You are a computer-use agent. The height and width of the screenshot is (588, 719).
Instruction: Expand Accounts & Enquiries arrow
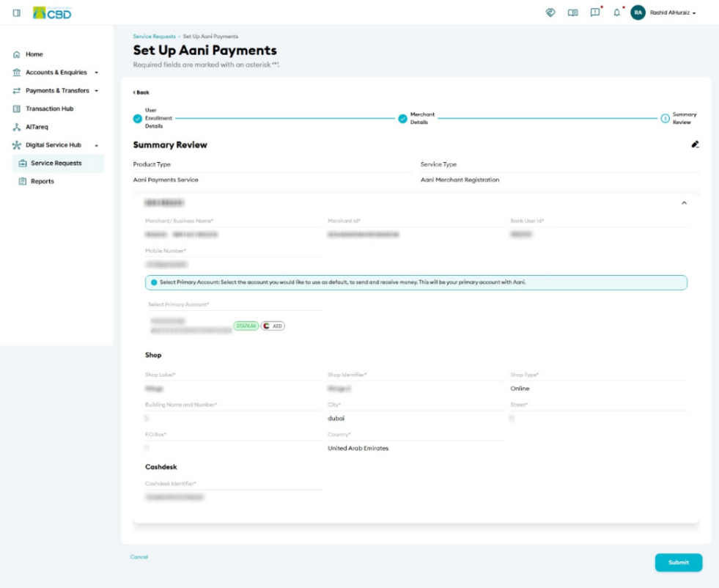coord(96,73)
